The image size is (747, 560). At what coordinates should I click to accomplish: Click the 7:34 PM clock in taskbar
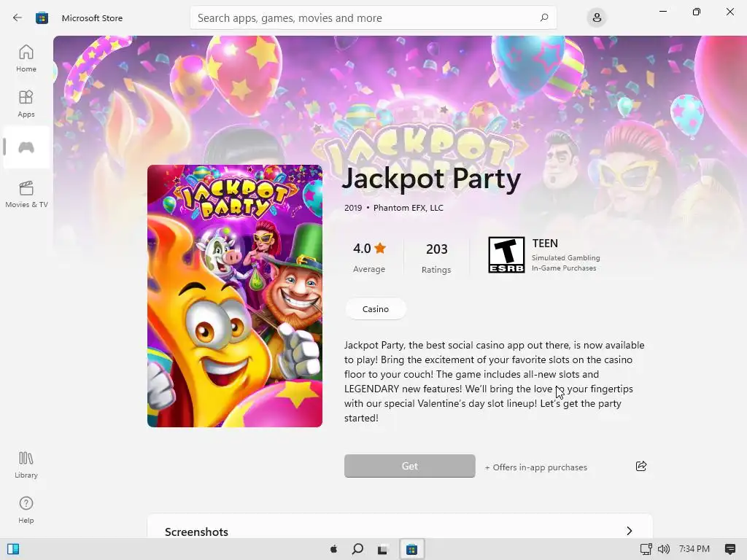[694, 549]
